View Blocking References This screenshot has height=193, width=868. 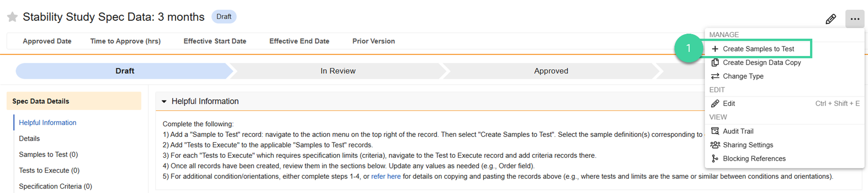point(754,158)
